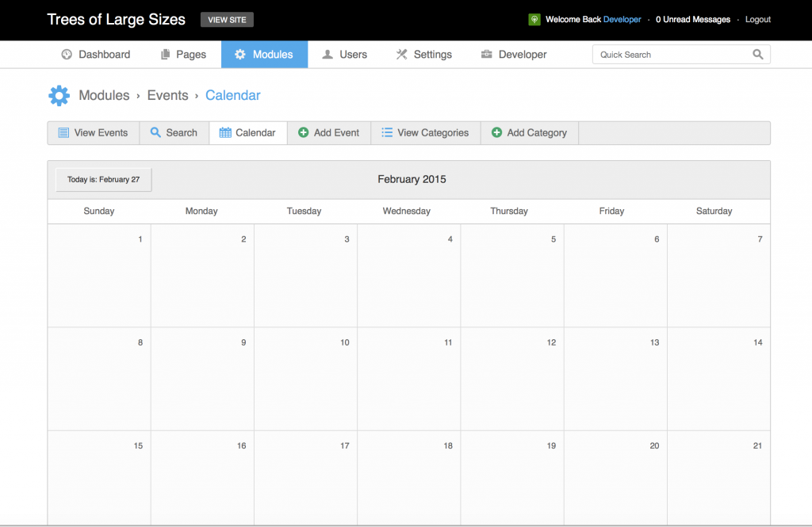Click View Events in the toolbar
The height and width of the screenshot is (527, 812).
[x=94, y=133]
